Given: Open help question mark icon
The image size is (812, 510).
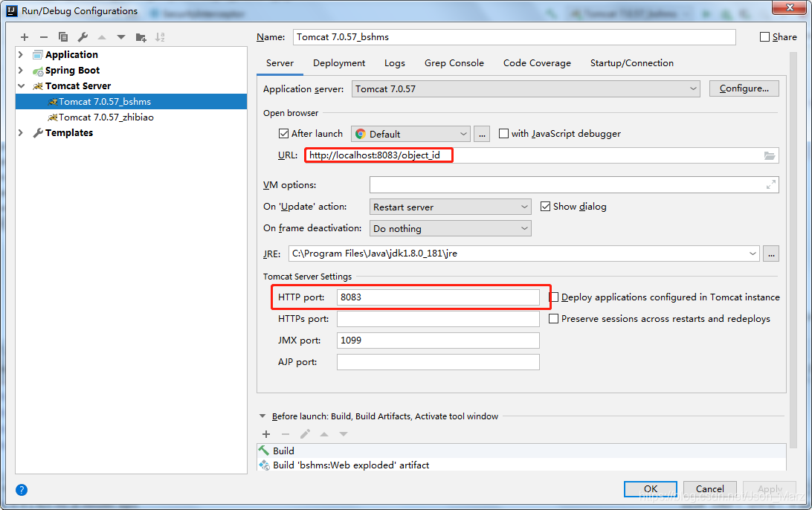Looking at the screenshot, I should tap(22, 490).
